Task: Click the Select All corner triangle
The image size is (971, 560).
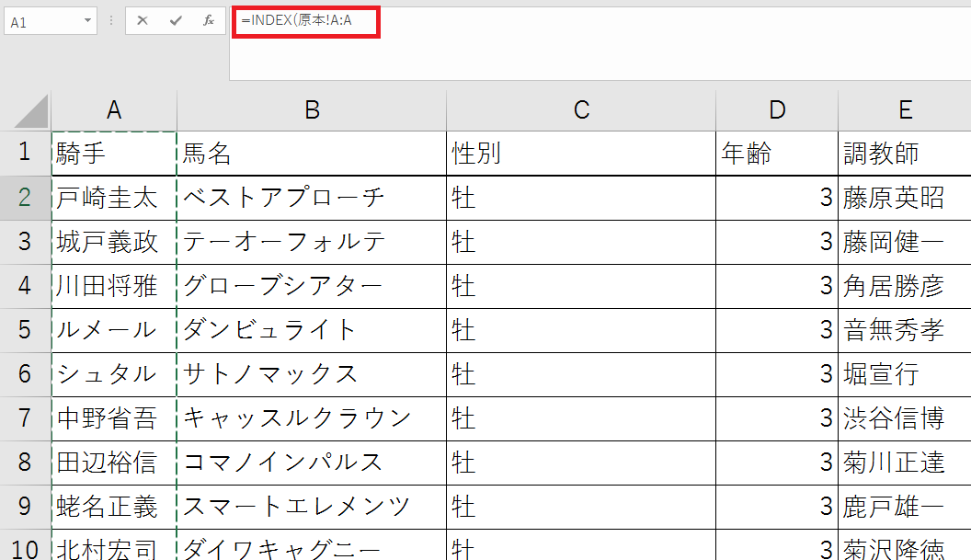Action: tap(32, 111)
